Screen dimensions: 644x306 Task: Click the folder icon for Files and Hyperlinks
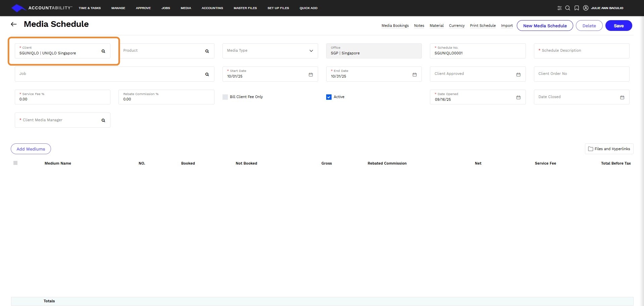[591, 149]
